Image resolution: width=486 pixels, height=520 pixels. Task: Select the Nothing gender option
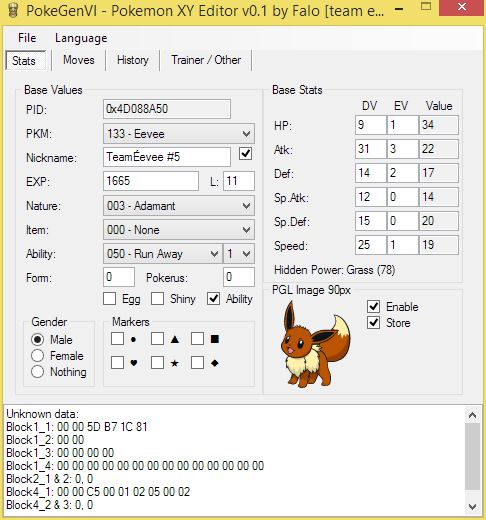37,371
